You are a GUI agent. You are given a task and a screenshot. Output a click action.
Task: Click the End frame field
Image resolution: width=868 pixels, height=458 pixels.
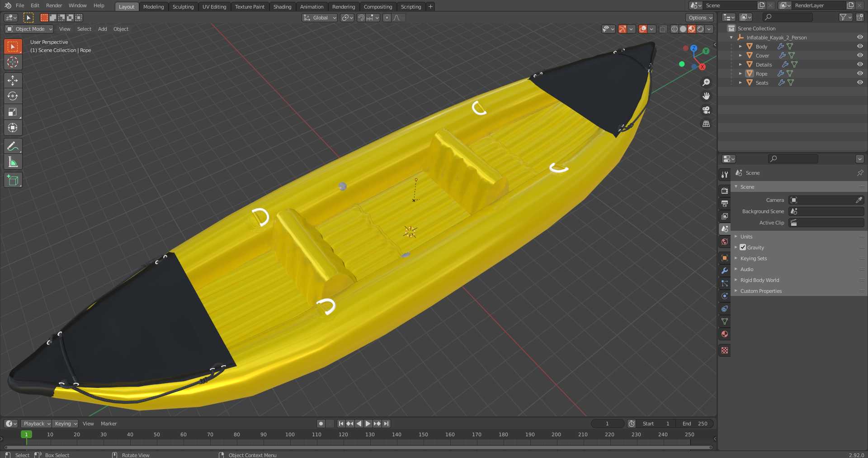(695, 424)
